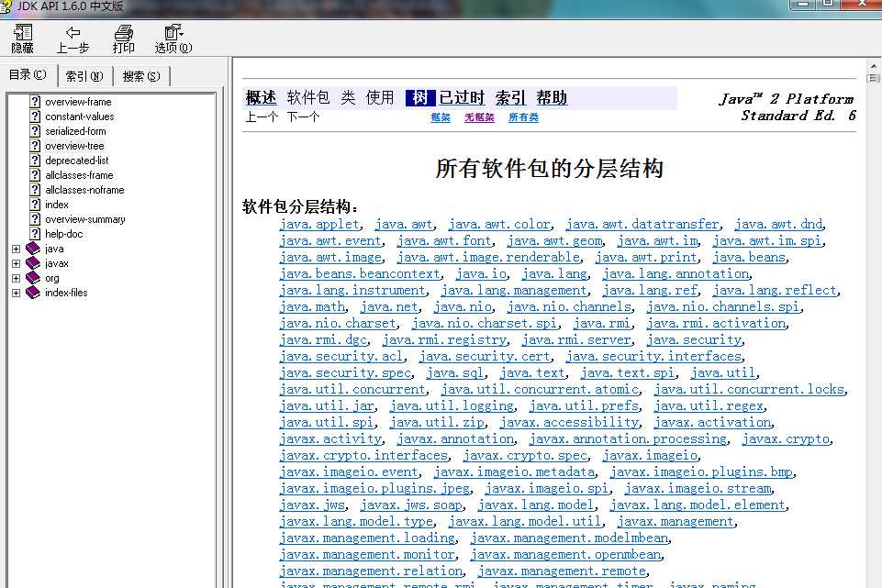Open the javax.crypto package link
This screenshot has height=588, width=882.
786,439
